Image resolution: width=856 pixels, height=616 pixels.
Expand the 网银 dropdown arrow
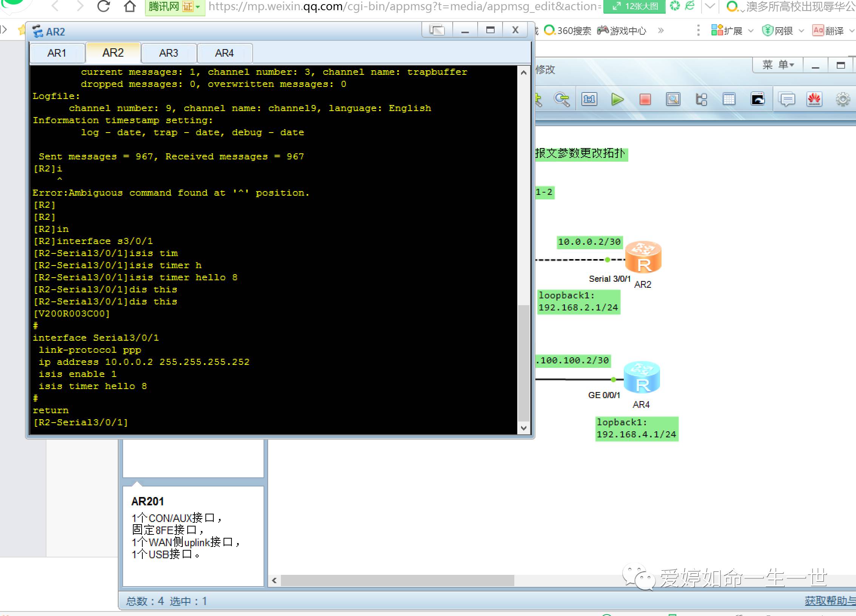(801, 31)
